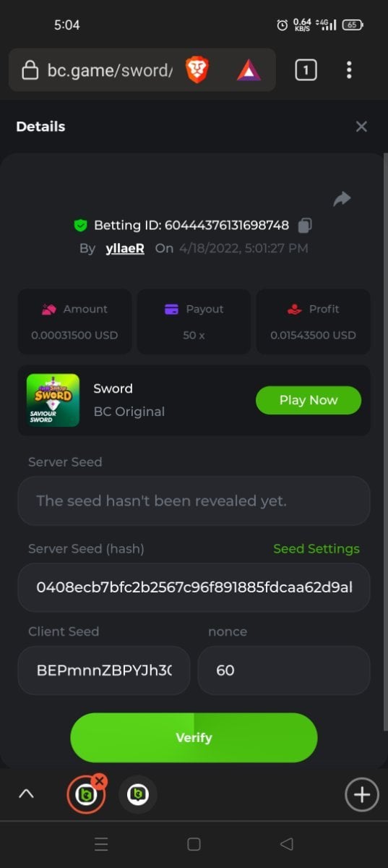The image size is (388, 868).
Task: Open the Saviour Sword game thumbnail
Action: (53, 400)
